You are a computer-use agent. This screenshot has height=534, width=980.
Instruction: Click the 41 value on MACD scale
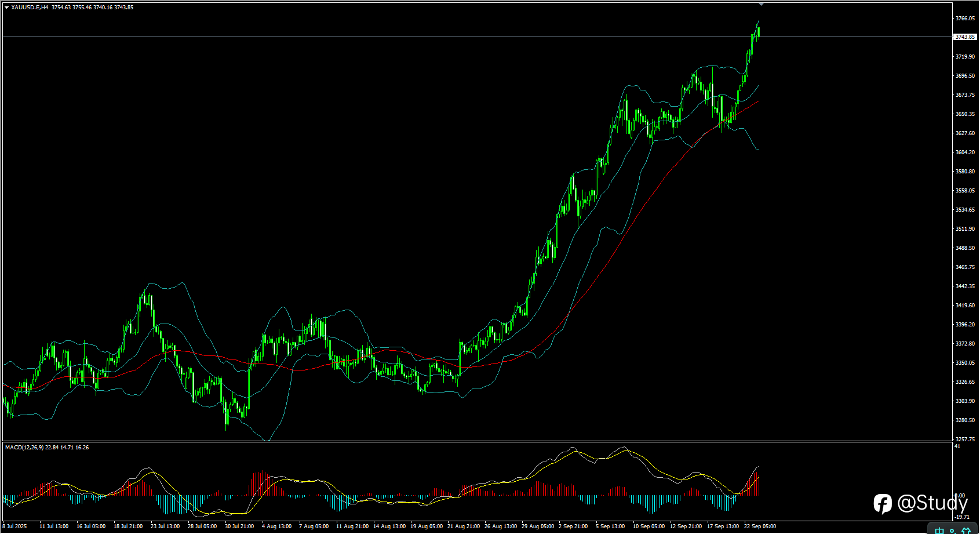click(x=957, y=446)
